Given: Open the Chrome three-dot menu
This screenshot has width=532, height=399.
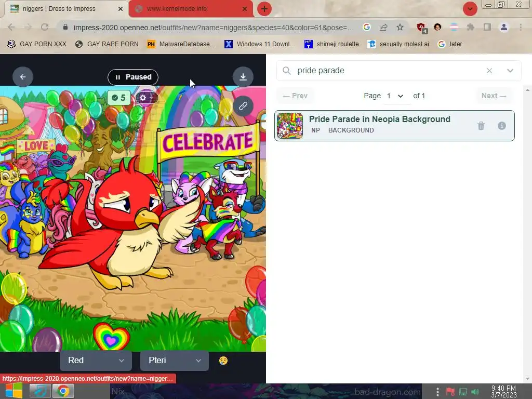Looking at the screenshot, I should tap(521, 27).
